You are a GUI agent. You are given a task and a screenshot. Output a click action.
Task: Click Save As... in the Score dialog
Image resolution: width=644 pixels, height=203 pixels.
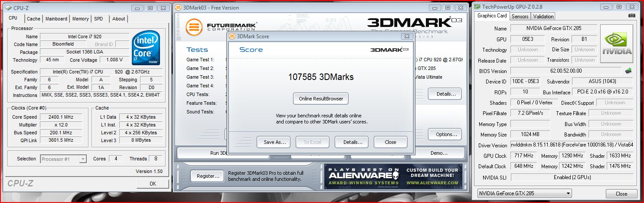tap(273, 142)
